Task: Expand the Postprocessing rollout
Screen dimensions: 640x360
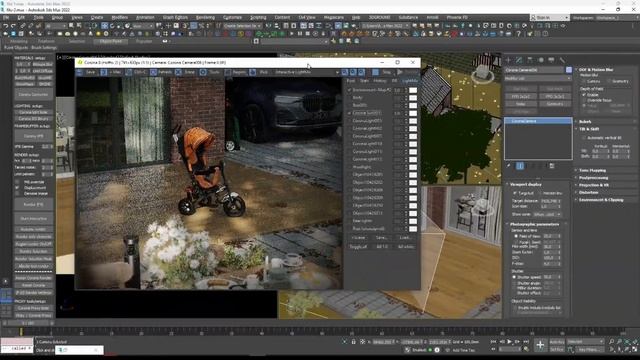Action: [593, 178]
